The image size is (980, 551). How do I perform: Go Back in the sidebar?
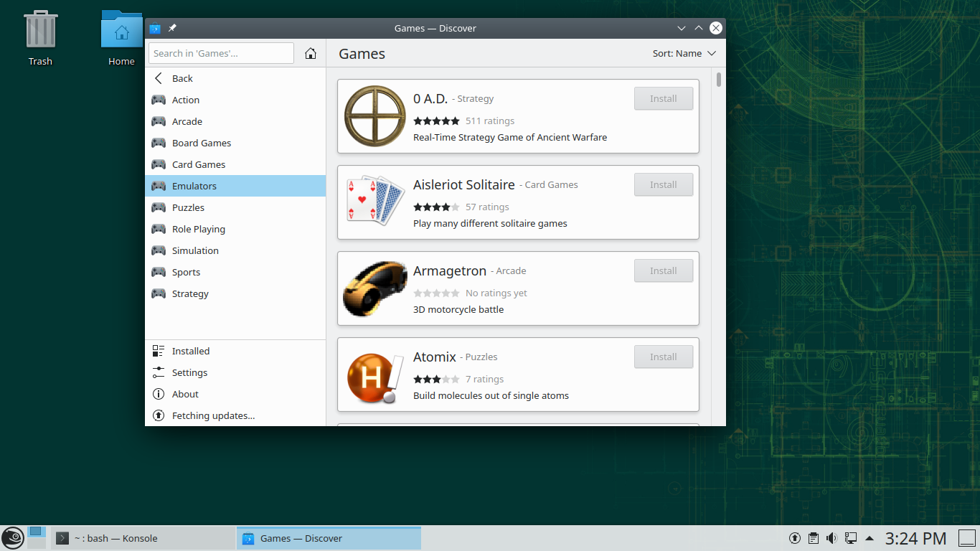pyautogui.click(x=235, y=78)
